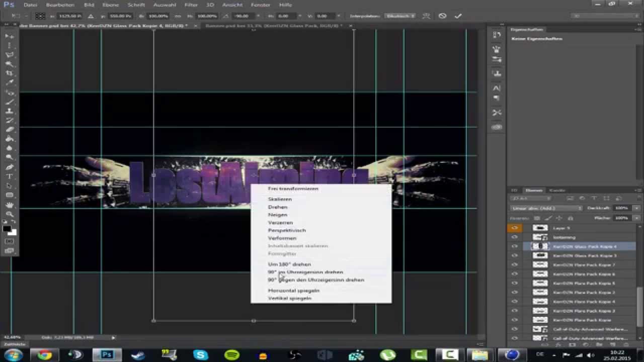Open Spotify from the taskbar

point(232,355)
